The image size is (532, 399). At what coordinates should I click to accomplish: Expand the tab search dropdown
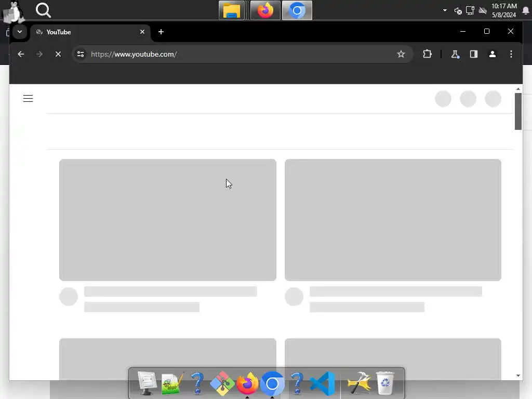click(x=20, y=32)
